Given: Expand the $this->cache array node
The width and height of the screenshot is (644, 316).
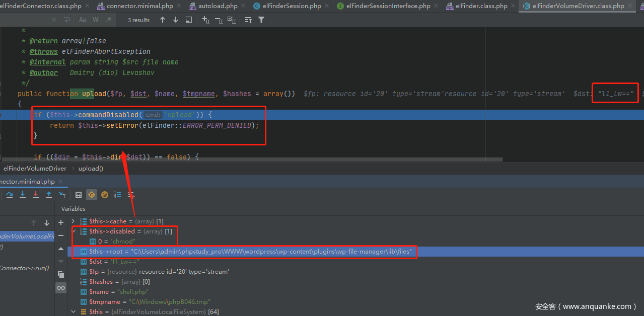Looking at the screenshot, I should pos(74,221).
